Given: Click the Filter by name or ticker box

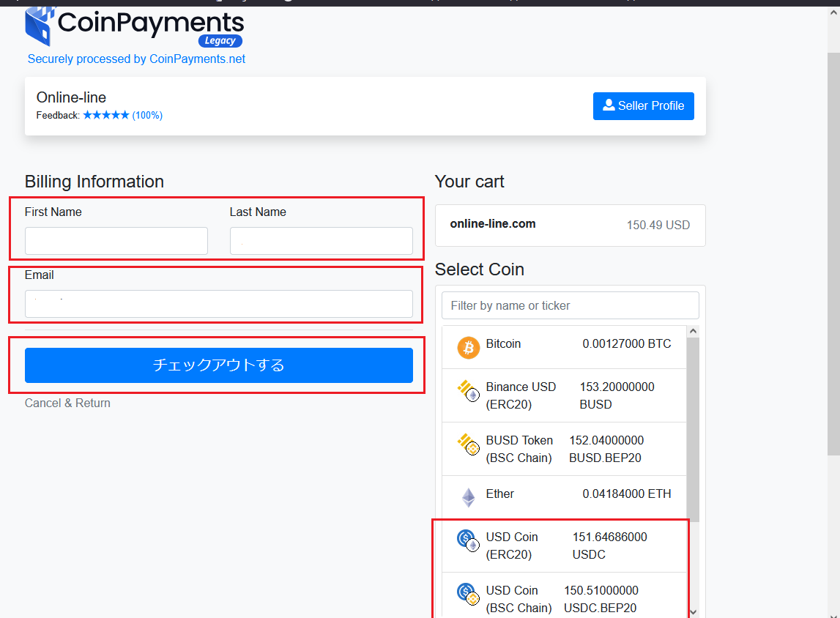Looking at the screenshot, I should (x=570, y=305).
